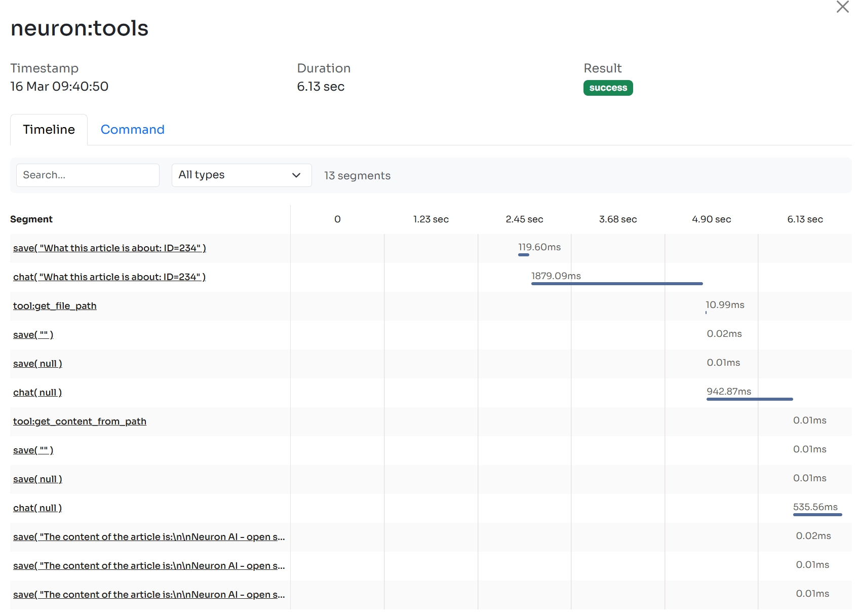Open the tool:get_file_path segment
The image size is (859, 616).
tap(55, 306)
